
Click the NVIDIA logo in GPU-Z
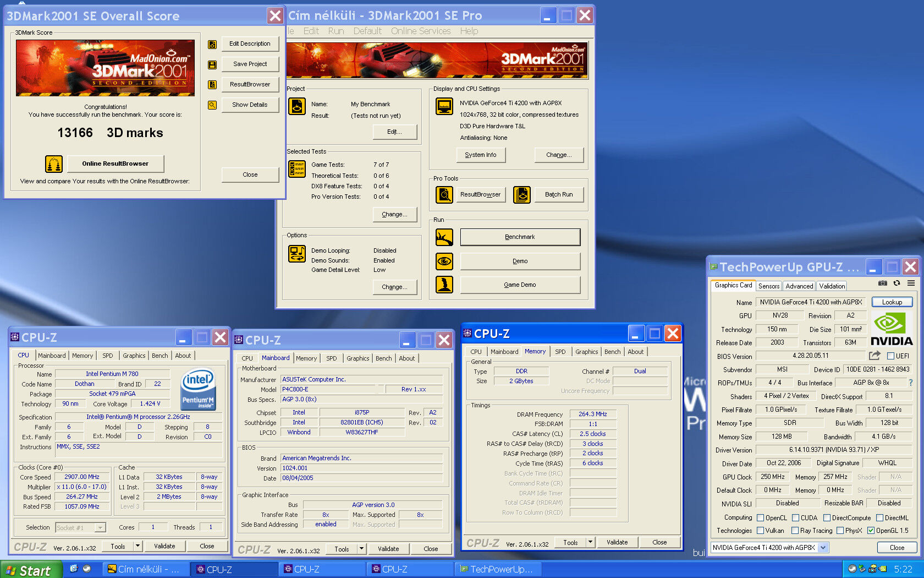(892, 330)
